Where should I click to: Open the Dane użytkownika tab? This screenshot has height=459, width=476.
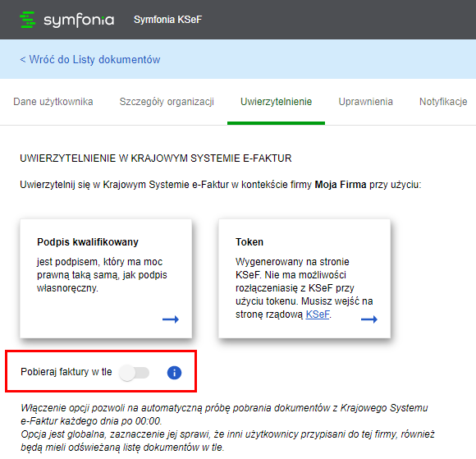click(x=53, y=102)
